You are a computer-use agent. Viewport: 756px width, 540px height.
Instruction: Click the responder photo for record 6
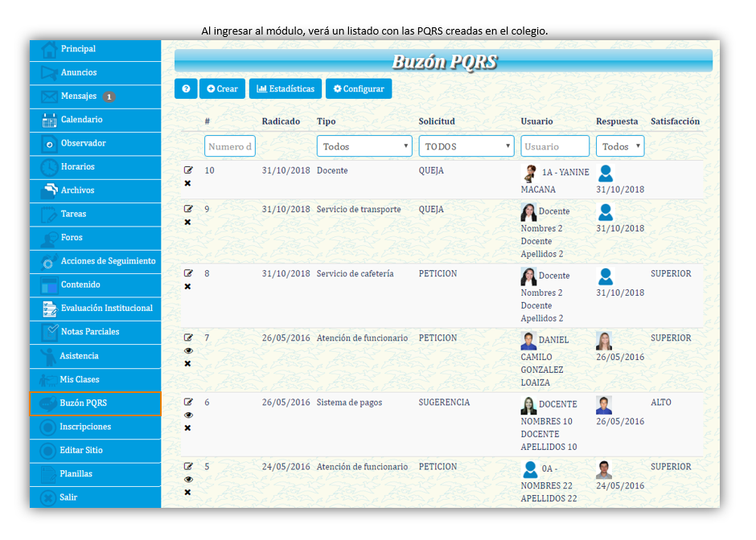(604, 405)
